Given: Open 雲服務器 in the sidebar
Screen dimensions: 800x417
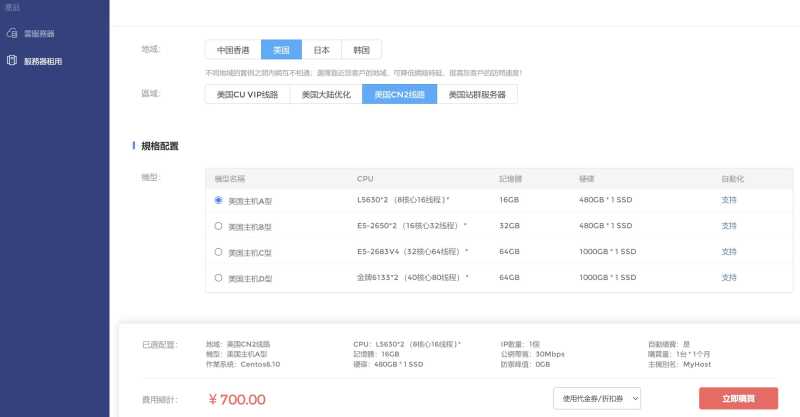Looking at the screenshot, I should (x=38, y=34).
